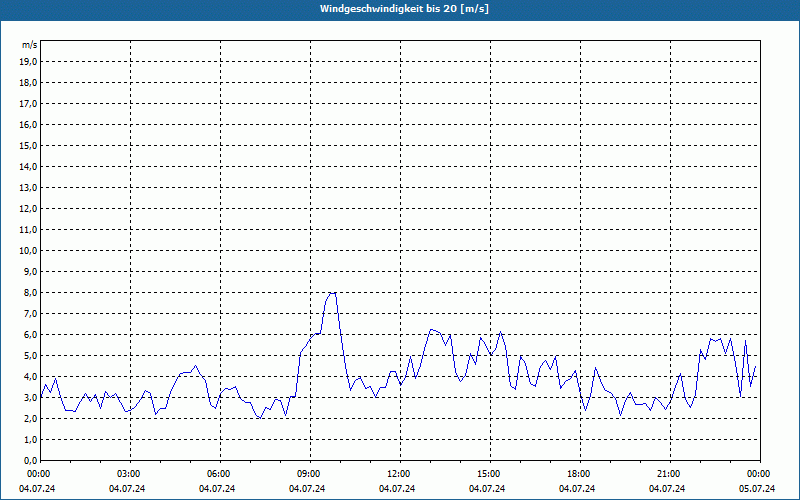Click the '12,0' y-axis value
800x500 pixels.
(29, 208)
